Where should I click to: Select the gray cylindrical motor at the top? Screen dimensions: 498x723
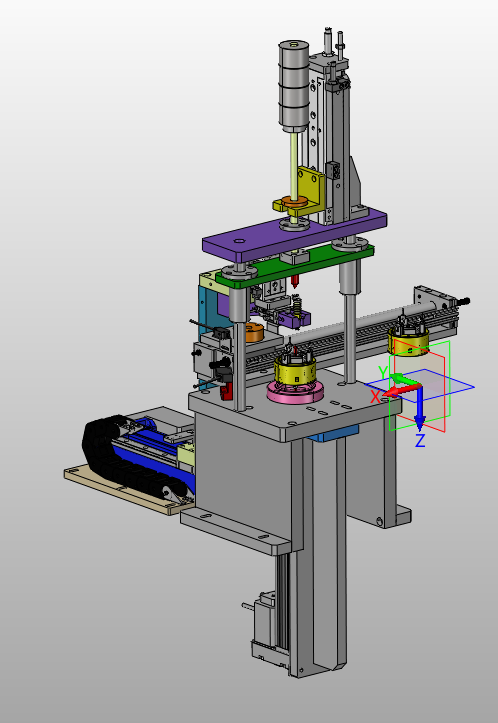[293, 86]
